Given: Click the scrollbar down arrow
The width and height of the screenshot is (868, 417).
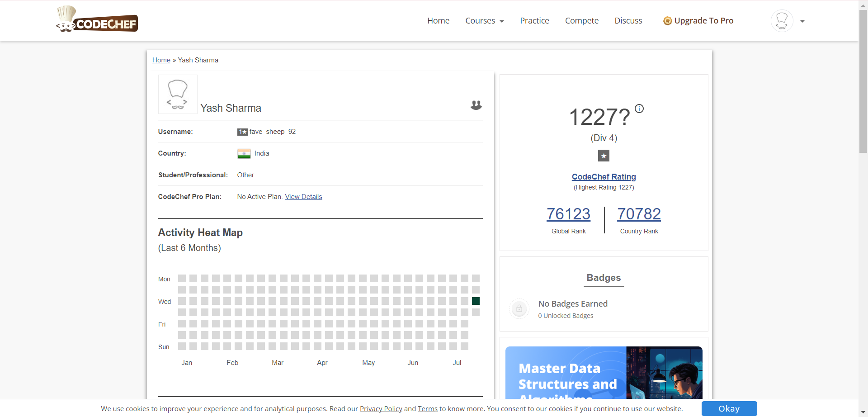Looking at the screenshot, I should [863, 412].
